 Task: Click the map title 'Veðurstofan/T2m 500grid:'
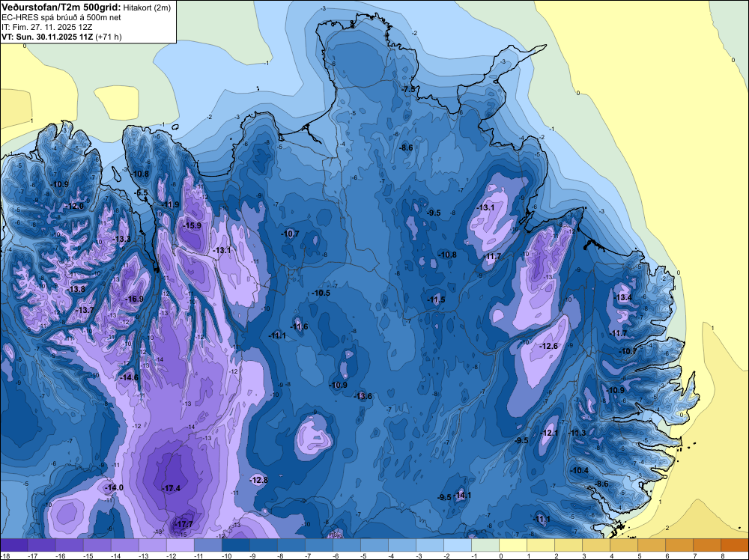61,7
